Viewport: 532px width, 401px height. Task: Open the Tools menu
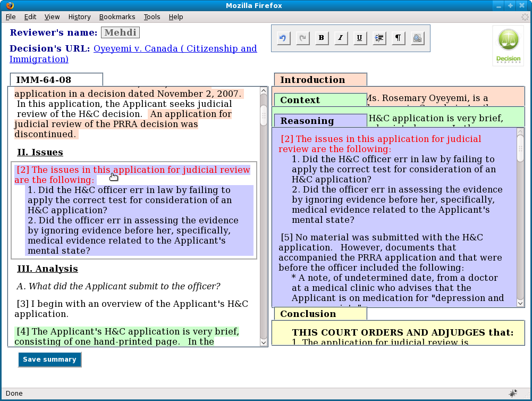(151, 17)
